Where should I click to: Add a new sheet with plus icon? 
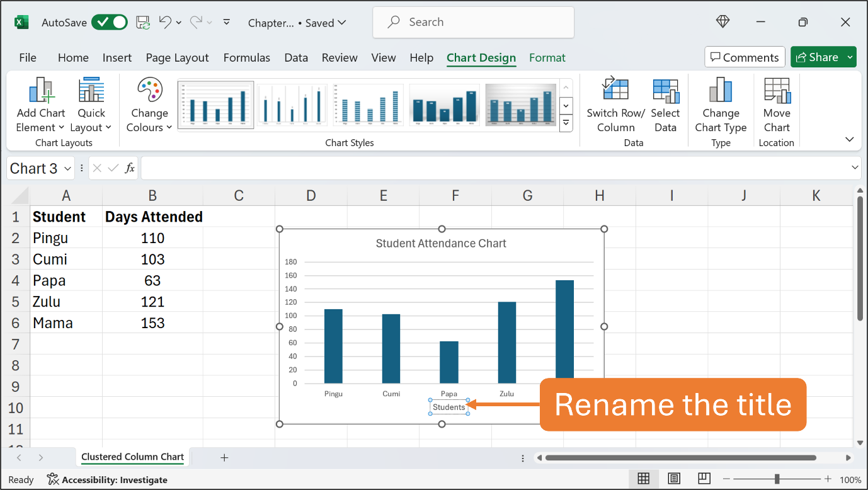(x=224, y=458)
